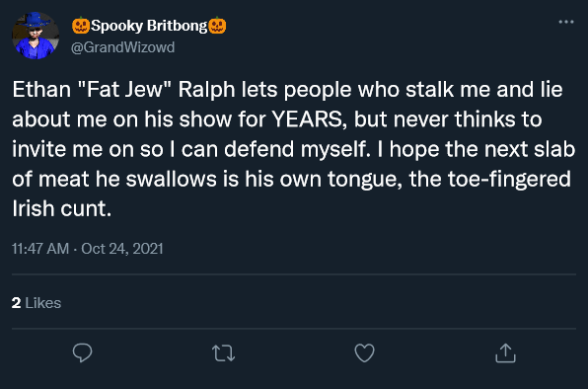Click the last line of the tweet
Viewport: 588px width, 389px height.
(62, 208)
